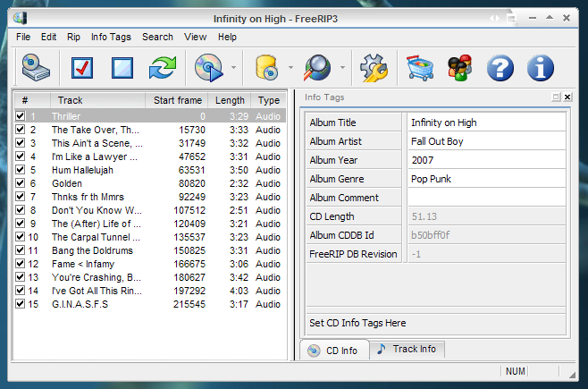Image resolution: width=588 pixels, height=389 pixels.
Task: Open CD database dropdown arrow
Action: click(290, 68)
